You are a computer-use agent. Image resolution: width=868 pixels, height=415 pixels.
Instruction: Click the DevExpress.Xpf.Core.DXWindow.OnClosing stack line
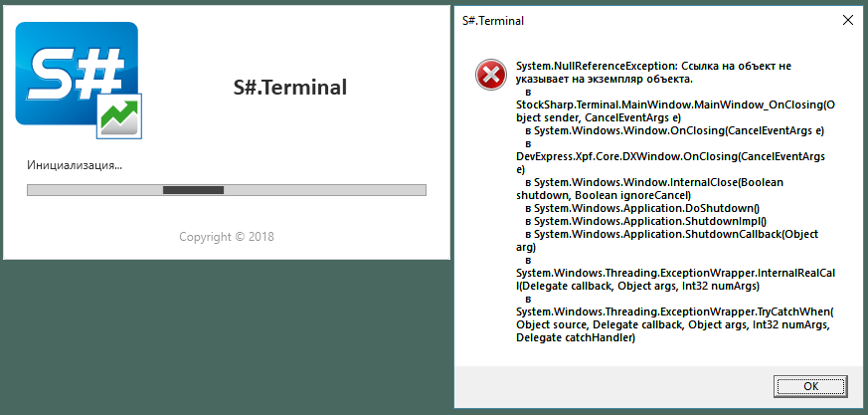point(670,157)
